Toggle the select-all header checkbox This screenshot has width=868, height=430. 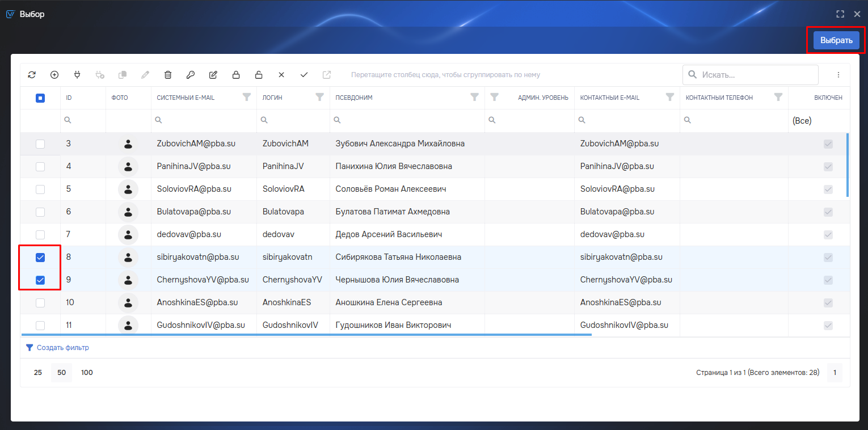40,98
